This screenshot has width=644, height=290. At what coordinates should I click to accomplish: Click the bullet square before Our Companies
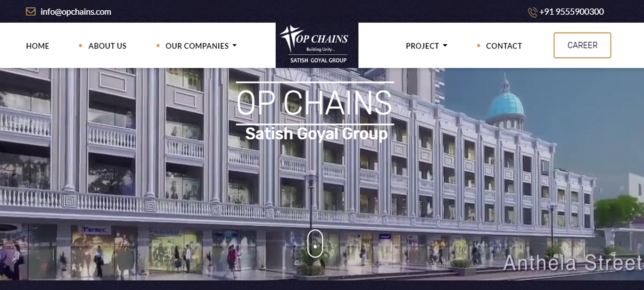click(x=158, y=46)
